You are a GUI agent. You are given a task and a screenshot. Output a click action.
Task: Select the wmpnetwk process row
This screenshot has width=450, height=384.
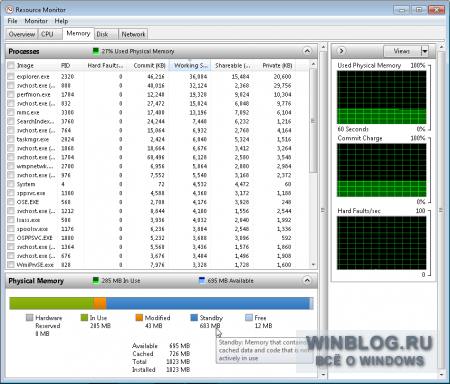click(157, 166)
